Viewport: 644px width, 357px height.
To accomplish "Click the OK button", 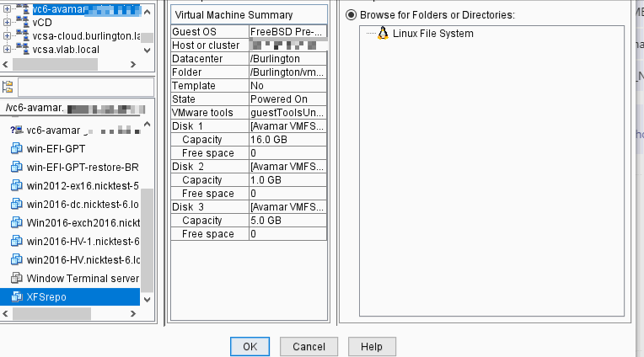I will coord(250,347).
